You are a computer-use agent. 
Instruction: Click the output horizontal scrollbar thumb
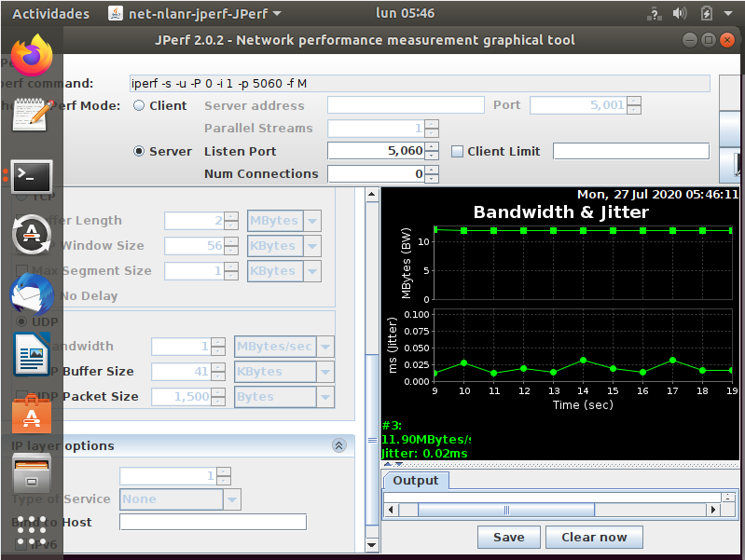(x=506, y=510)
